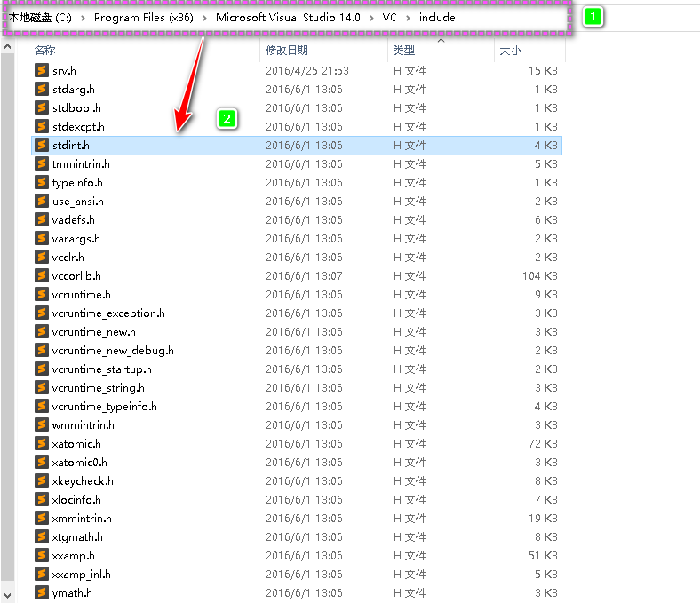This screenshot has height=603, width=700.
Task: Click the 51 KB size cell
Action: click(x=543, y=556)
